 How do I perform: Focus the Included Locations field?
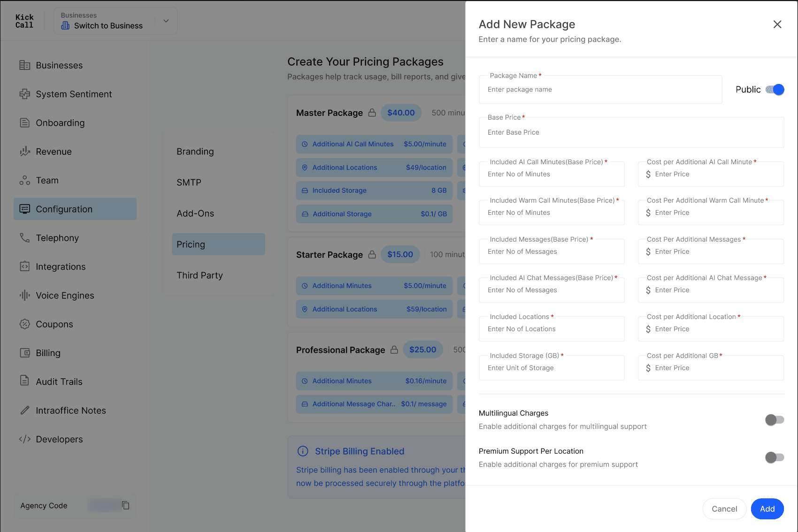tap(552, 329)
